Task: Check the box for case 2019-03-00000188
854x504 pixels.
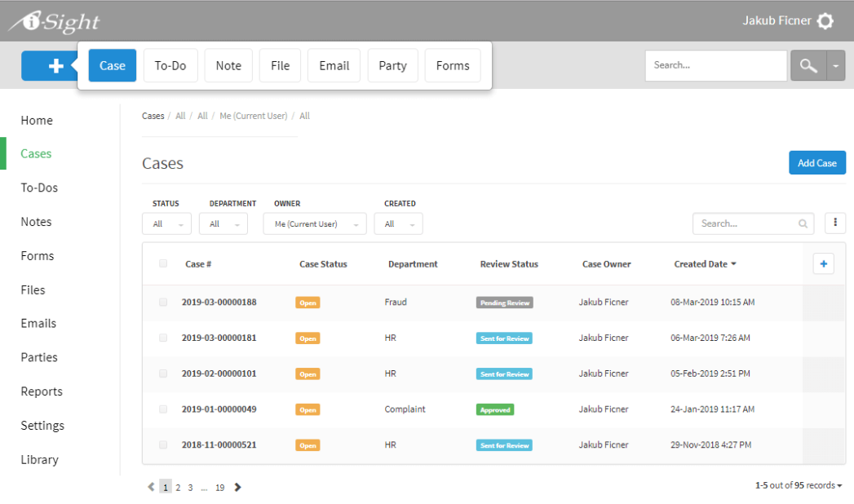Action: (163, 302)
